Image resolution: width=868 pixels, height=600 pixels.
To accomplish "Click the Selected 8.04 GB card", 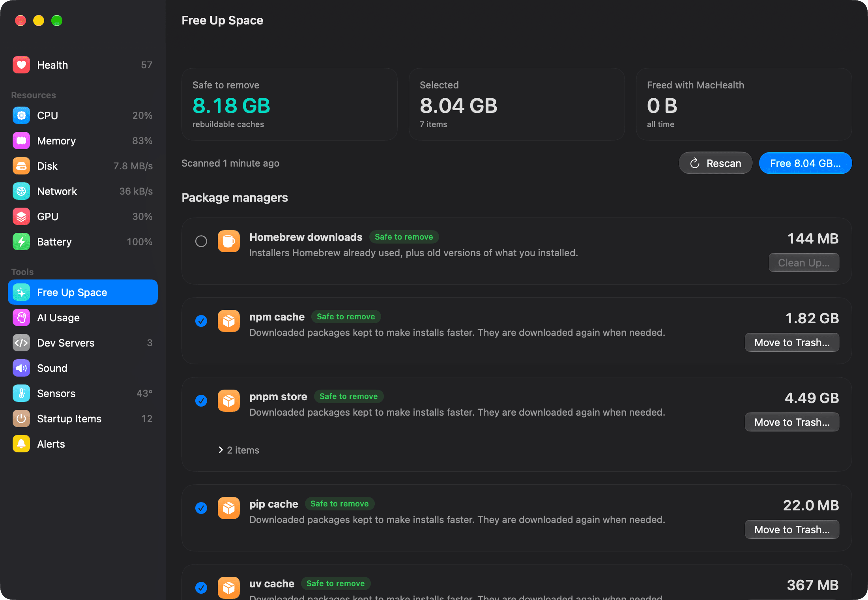I will (516, 104).
